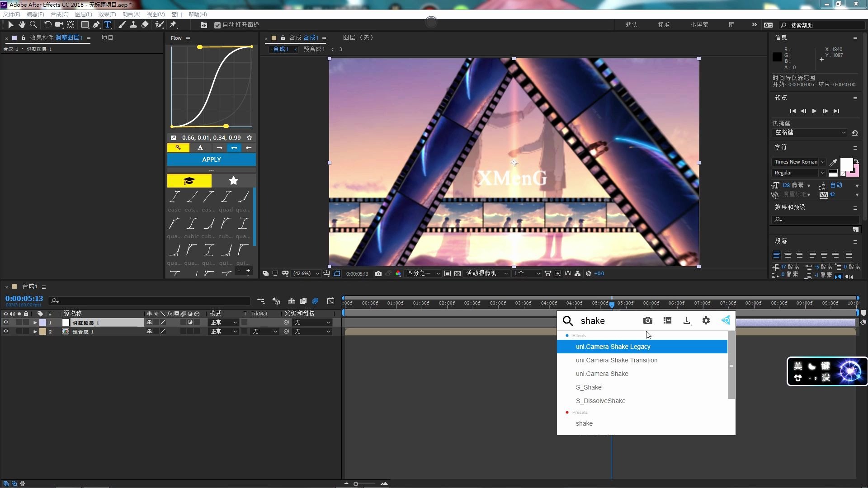The height and width of the screenshot is (488, 868).
Task: Open viewer magnification 42.6% dropdown
Action: click(306, 274)
